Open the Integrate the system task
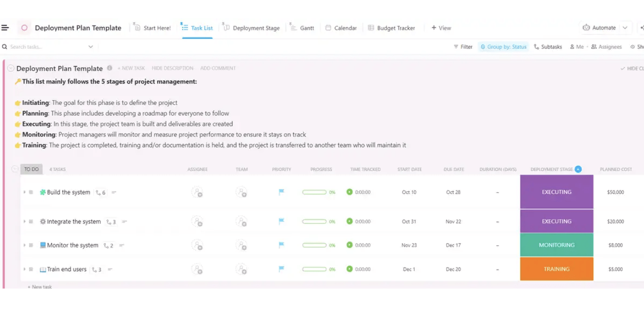Screen dimensions: 644x321 tap(74, 222)
